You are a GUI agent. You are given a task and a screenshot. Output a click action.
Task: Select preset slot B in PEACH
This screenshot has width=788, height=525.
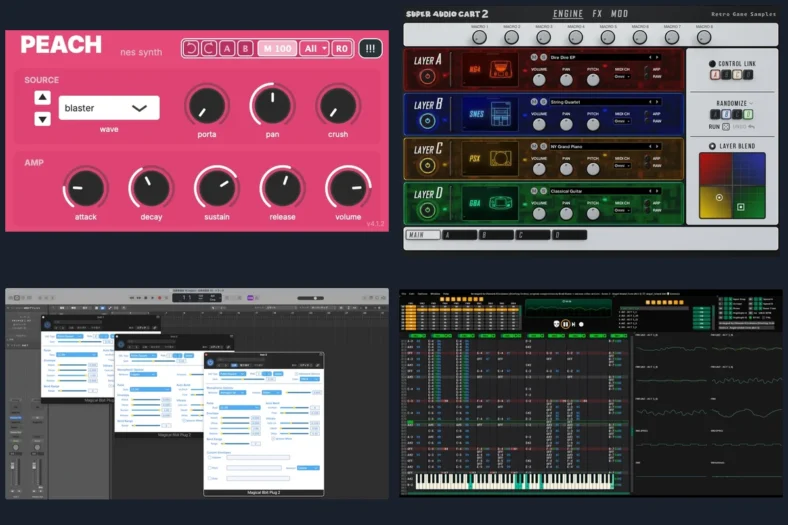click(245, 48)
